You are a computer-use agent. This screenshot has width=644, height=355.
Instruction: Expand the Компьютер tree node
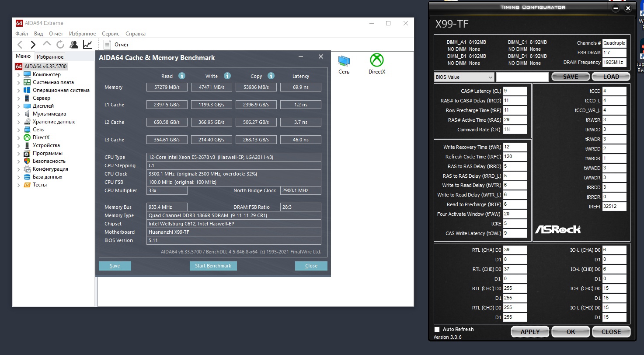[19, 74]
